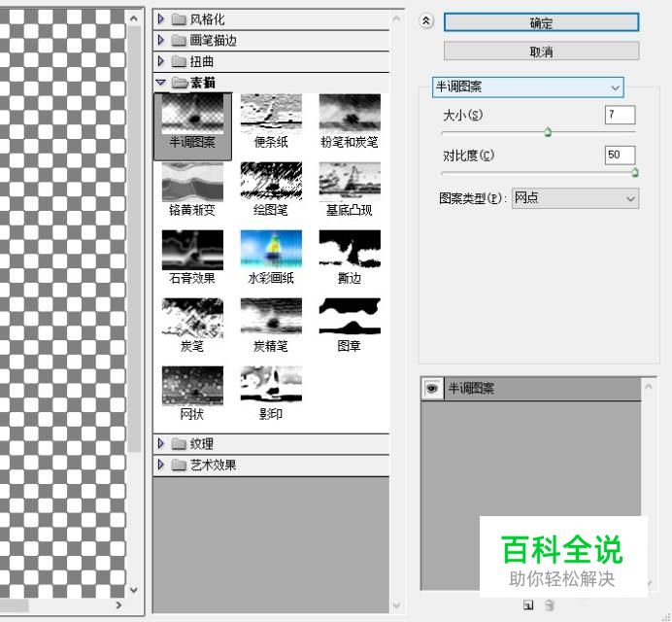Collapse the filter gallery with double-chevron icon
This screenshot has height=622, width=672.
tap(426, 21)
